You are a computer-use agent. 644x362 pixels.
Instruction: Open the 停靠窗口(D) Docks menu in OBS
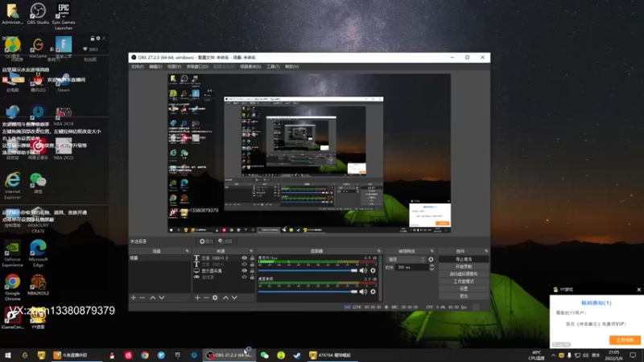tap(197, 67)
